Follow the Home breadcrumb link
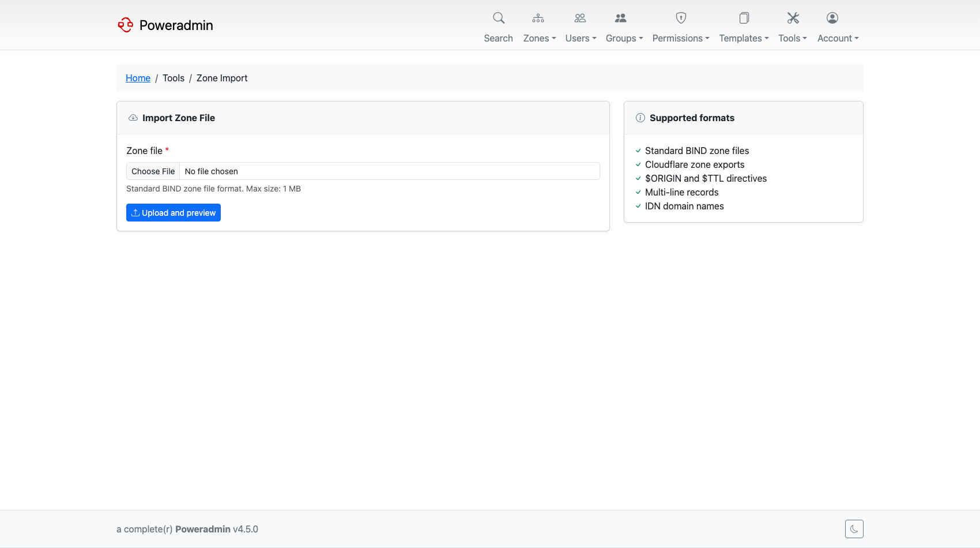The height and width of the screenshot is (548, 980). tap(138, 78)
